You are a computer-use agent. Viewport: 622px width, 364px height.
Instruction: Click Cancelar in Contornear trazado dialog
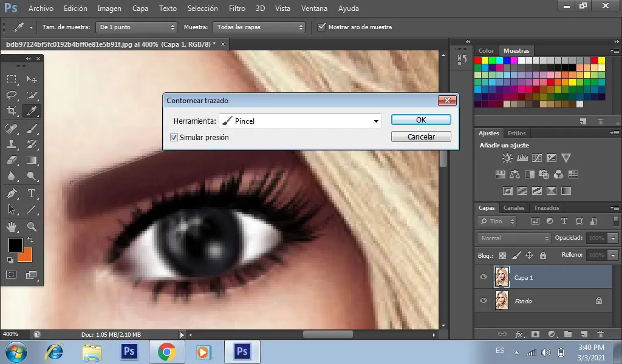pos(421,136)
